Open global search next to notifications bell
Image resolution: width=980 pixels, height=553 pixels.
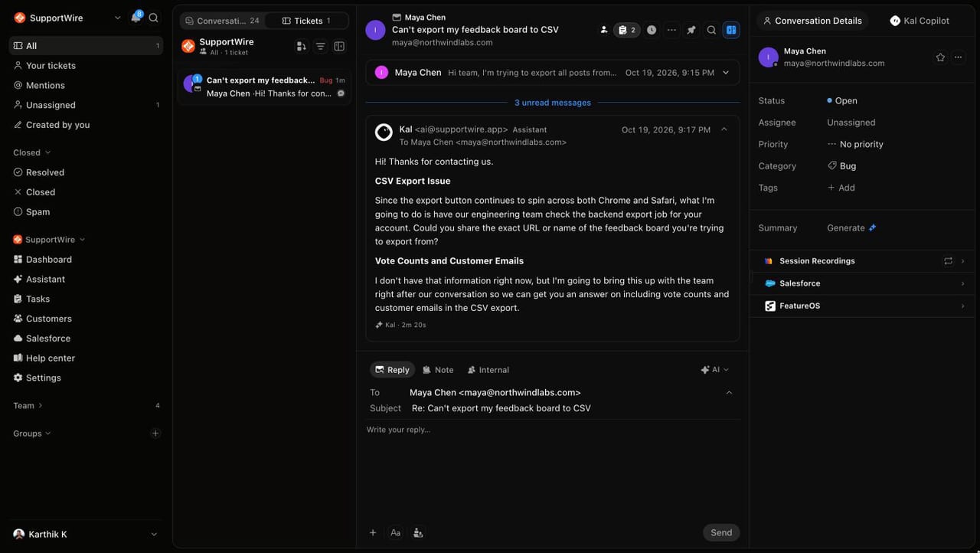pos(154,18)
